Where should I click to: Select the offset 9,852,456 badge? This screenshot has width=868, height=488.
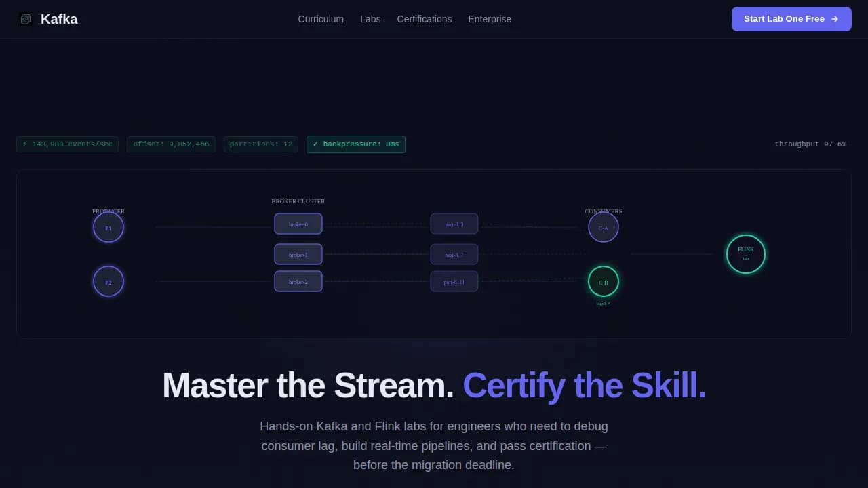click(171, 144)
